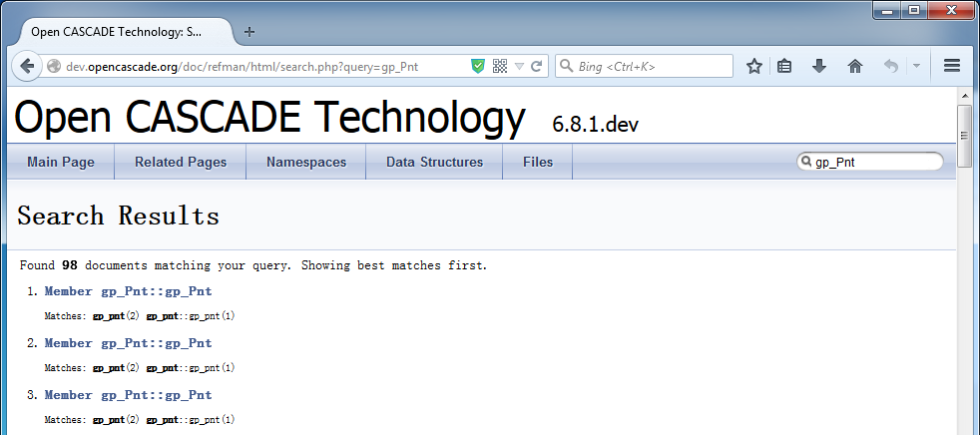This screenshot has width=980, height=435.
Task: Open the Firefox hamburger menu
Action: (952, 66)
